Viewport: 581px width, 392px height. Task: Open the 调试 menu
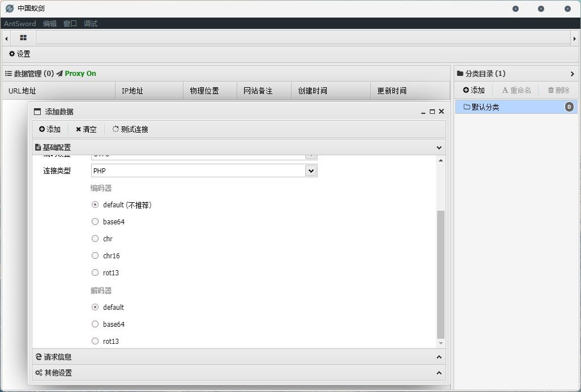[91, 24]
